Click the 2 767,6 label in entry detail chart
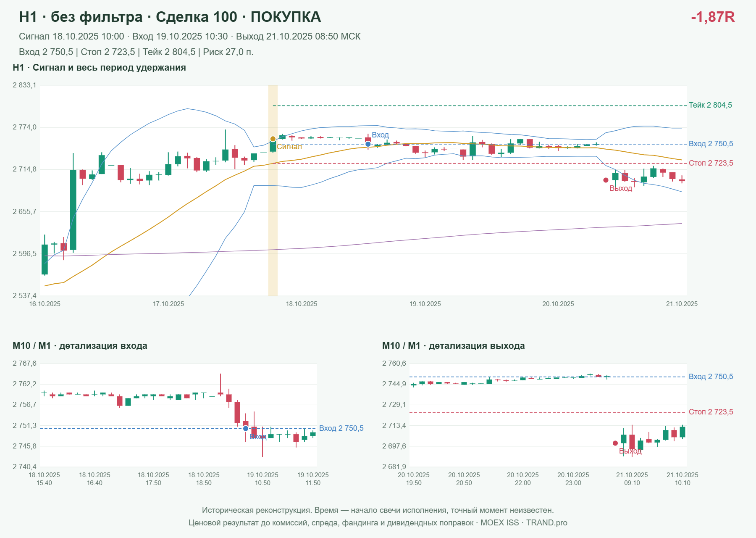 click(x=24, y=364)
